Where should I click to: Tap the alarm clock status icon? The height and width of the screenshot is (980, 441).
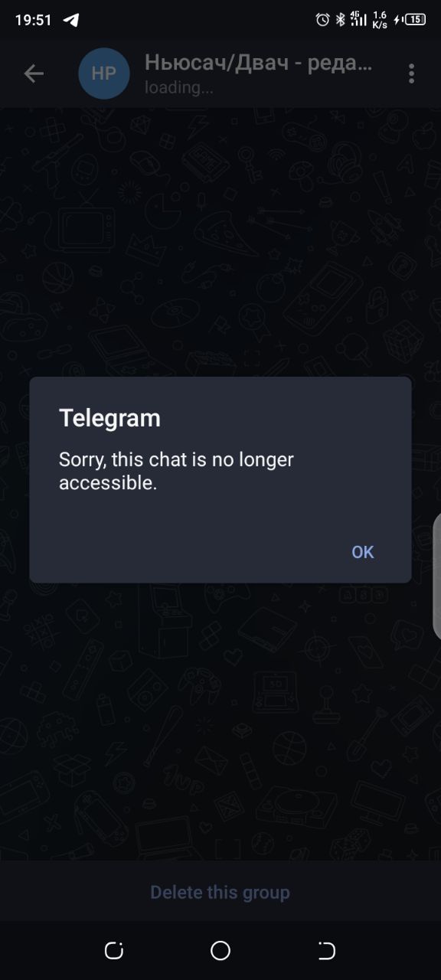[323, 20]
